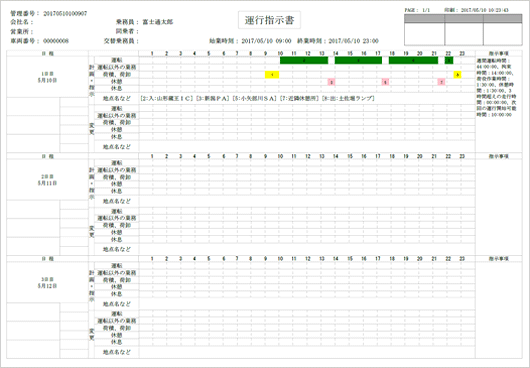Click the small green driving block at hour 22

pyautogui.click(x=449, y=60)
